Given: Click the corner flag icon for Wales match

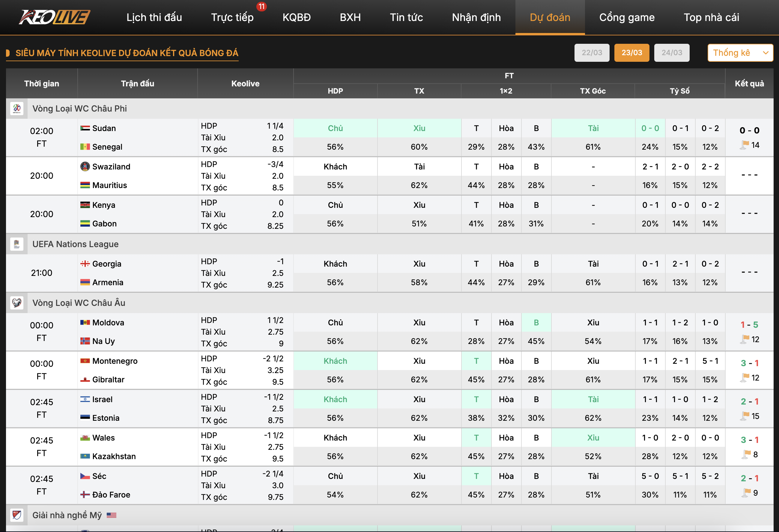Looking at the screenshot, I should 746,455.
